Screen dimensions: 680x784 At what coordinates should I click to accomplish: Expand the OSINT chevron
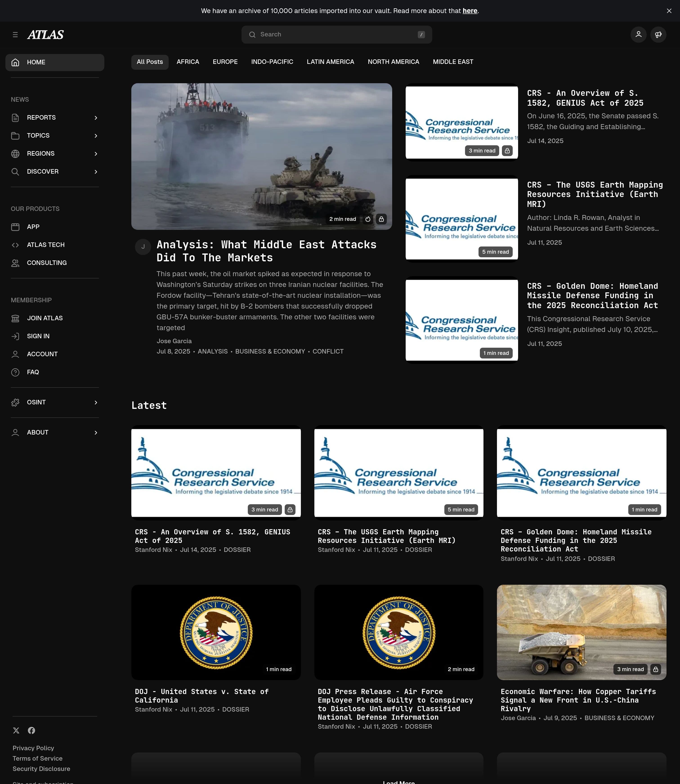[96, 402]
